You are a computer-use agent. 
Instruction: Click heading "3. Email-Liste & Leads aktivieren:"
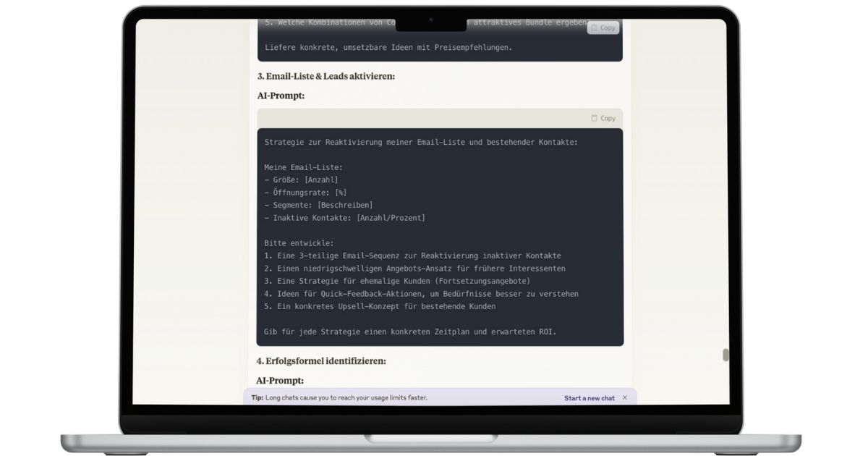(x=326, y=76)
